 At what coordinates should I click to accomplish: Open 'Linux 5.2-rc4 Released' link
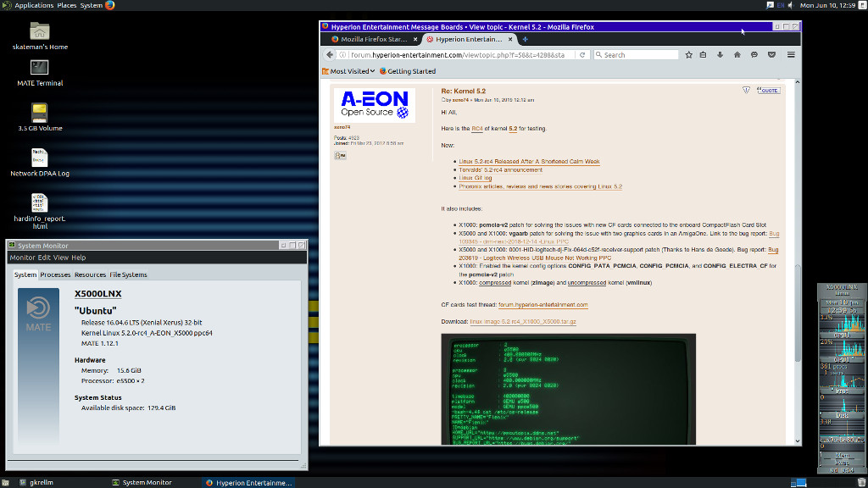pyautogui.click(x=529, y=162)
